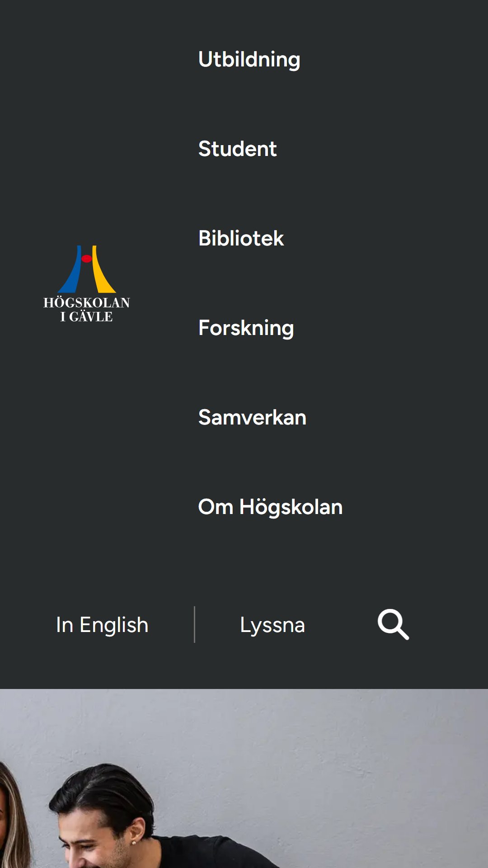The image size is (488, 868).
Task: Open the Student menu item
Action: [237, 149]
